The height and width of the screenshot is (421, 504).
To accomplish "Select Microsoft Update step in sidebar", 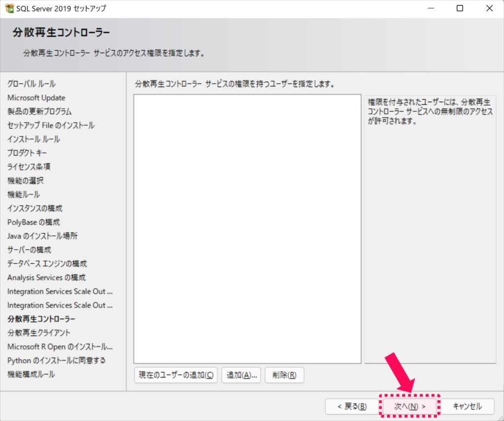I will click(x=36, y=98).
